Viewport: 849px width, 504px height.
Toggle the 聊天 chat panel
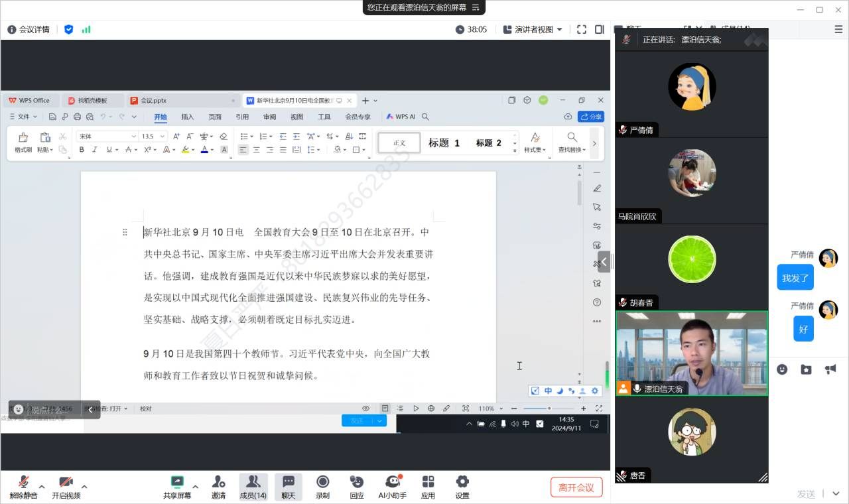[x=289, y=482]
